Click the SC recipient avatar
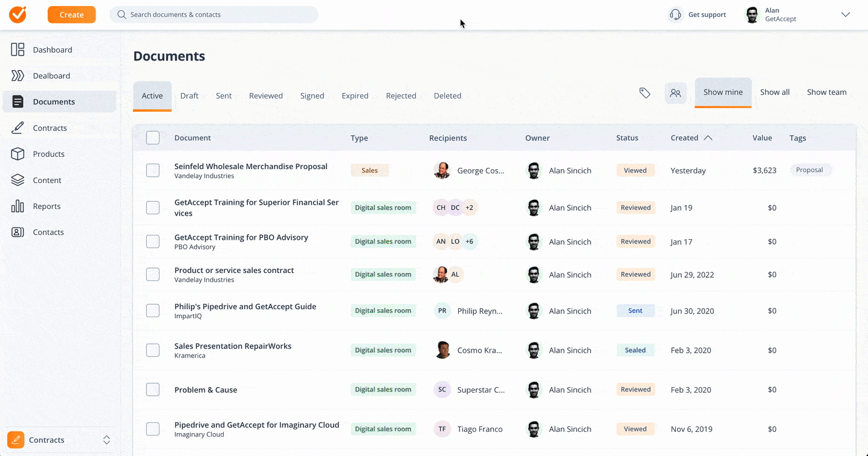 tap(442, 390)
